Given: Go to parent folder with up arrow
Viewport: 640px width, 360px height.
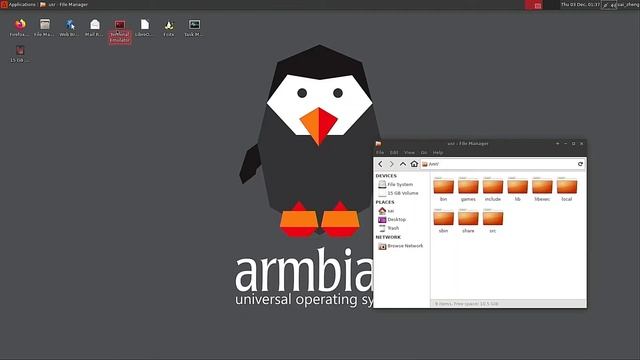Looking at the screenshot, I should pyautogui.click(x=403, y=164).
